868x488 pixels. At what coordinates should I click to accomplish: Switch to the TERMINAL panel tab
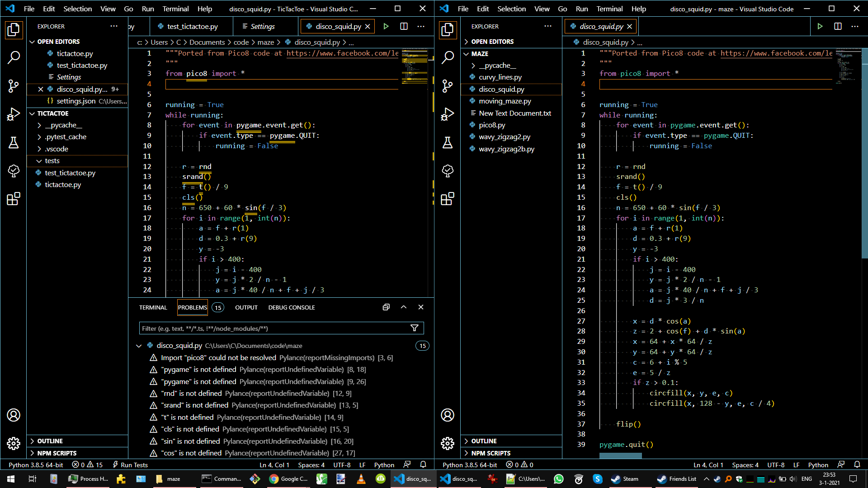click(x=153, y=307)
